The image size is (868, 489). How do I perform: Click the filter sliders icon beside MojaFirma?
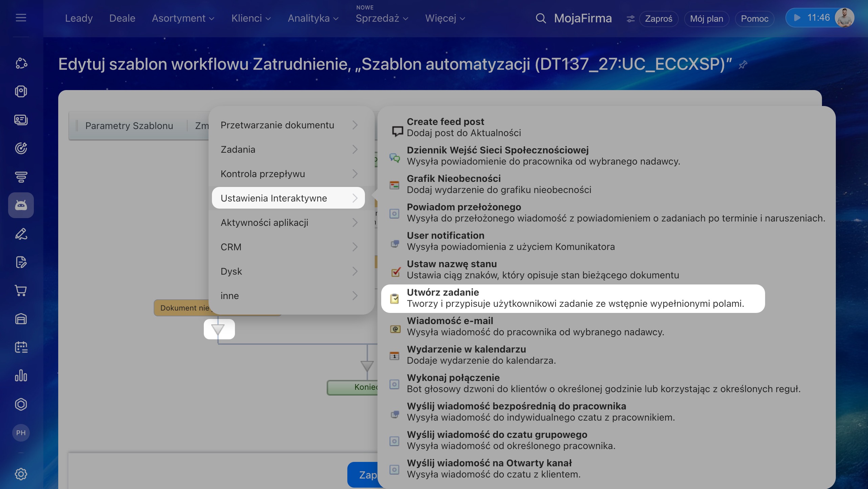coord(630,19)
